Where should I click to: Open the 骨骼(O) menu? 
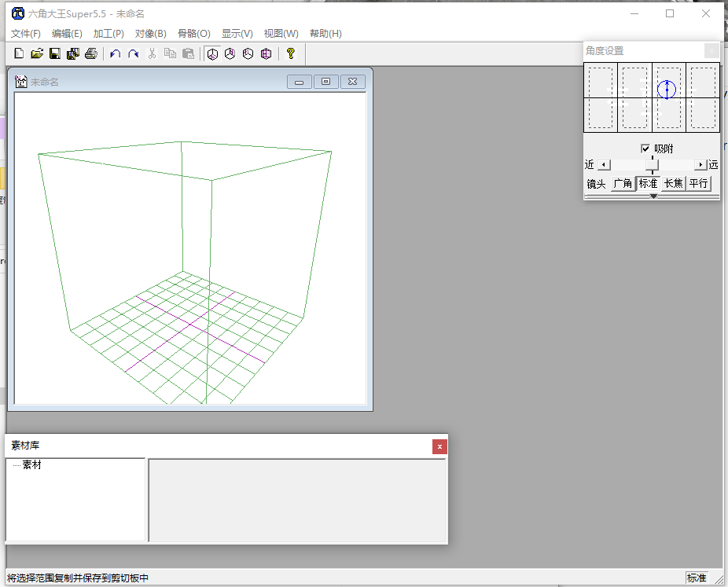click(x=193, y=34)
